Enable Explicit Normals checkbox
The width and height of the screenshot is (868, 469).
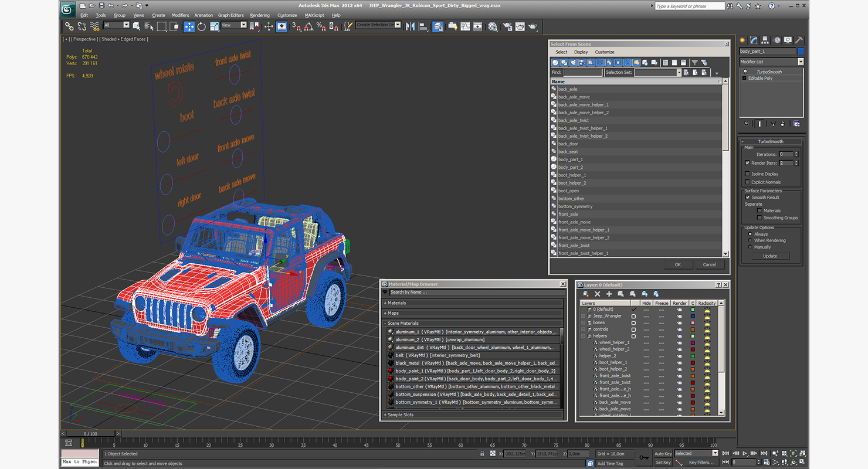[x=747, y=182]
